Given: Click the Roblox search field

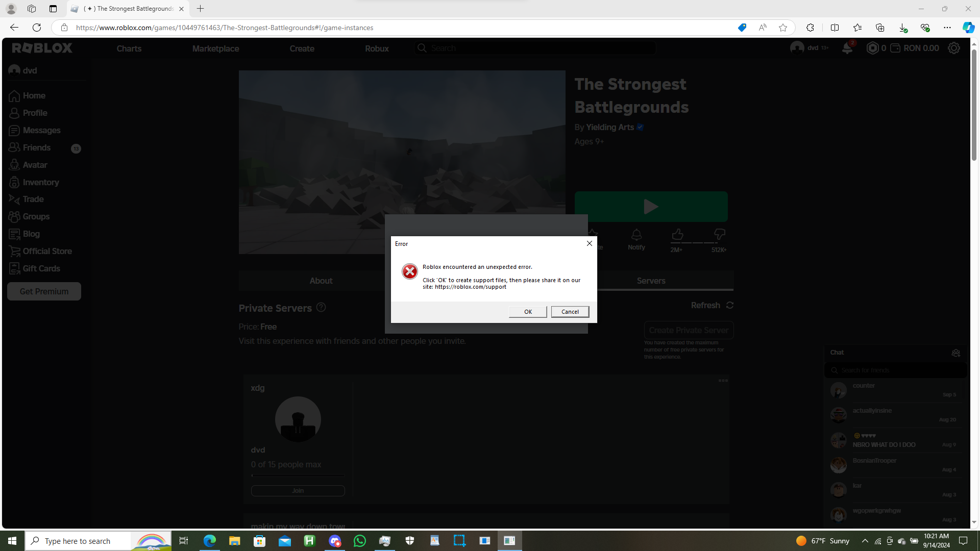Looking at the screenshot, I should (x=536, y=48).
